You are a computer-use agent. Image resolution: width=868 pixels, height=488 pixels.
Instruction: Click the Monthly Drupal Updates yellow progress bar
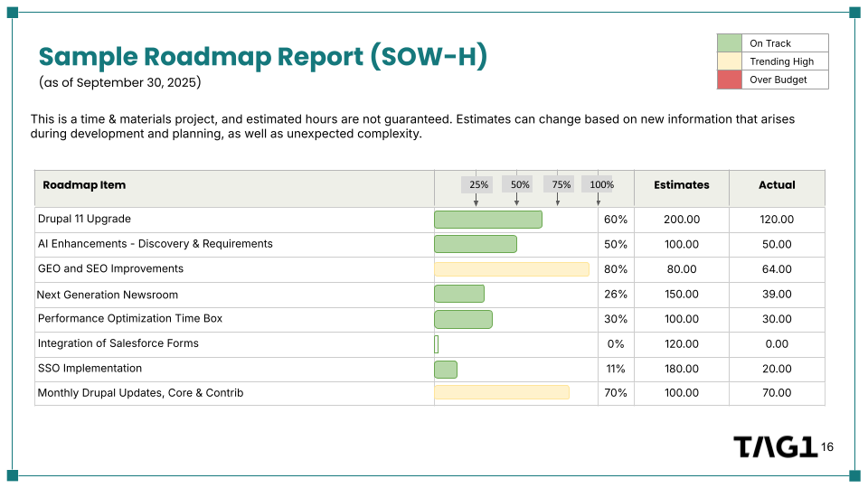tap(501, 392)
